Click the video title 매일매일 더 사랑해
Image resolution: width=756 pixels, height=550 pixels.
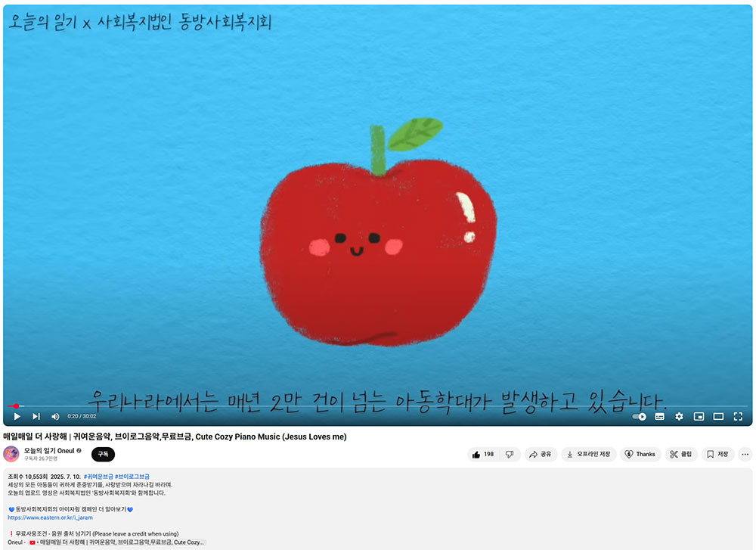click(175, 437)
